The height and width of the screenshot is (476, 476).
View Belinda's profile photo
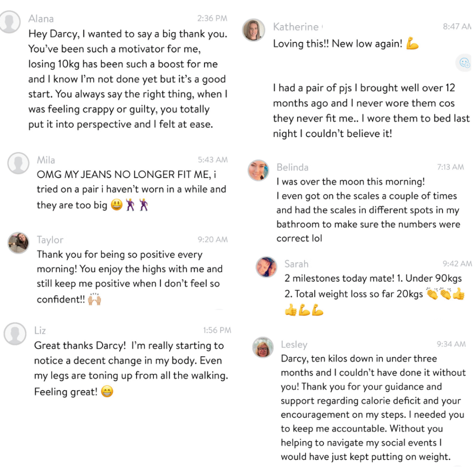pyautogui.click(x=258, y=170)
